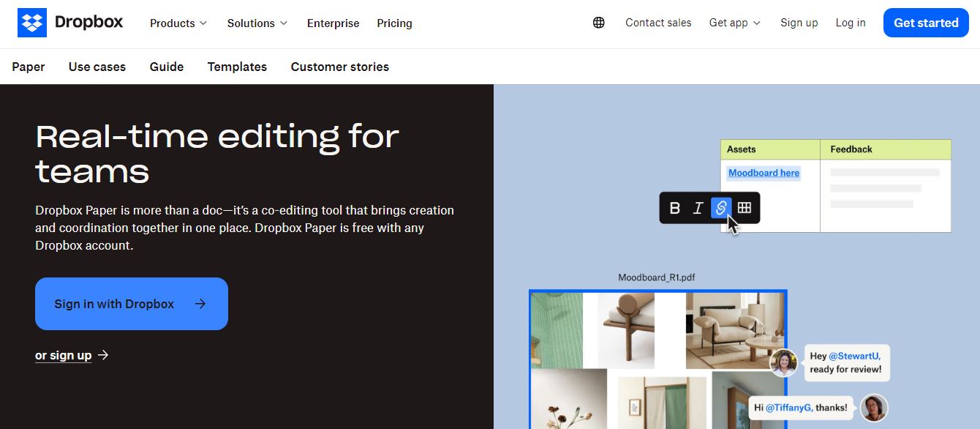
Task: Open the Pricing page link
Action: click(x=394, y=23)
